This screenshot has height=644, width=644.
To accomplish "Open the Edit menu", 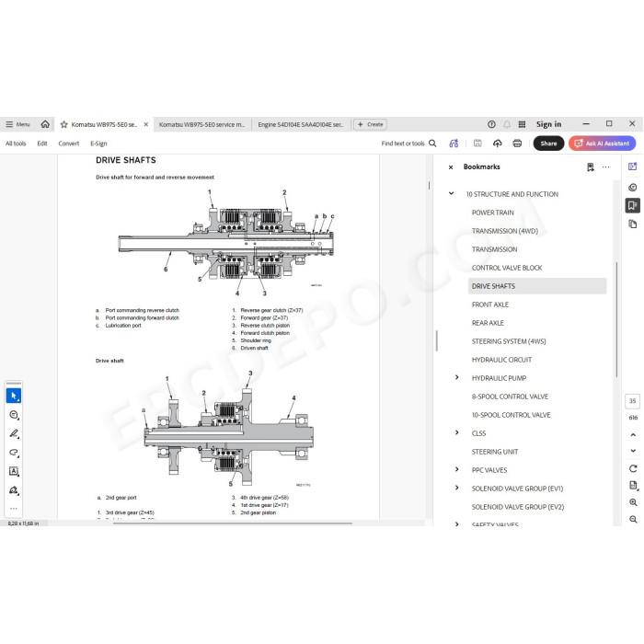I will (x=42, y=144).
